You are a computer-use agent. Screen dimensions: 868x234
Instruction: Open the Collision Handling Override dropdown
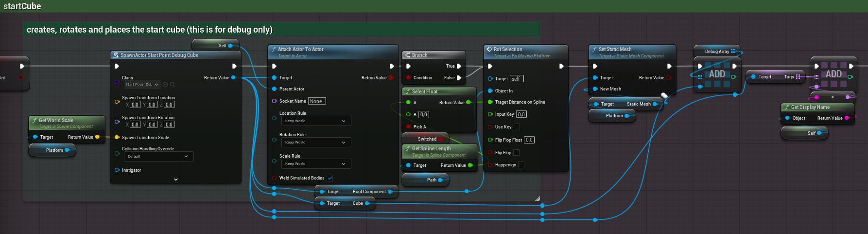coord(157,157)
